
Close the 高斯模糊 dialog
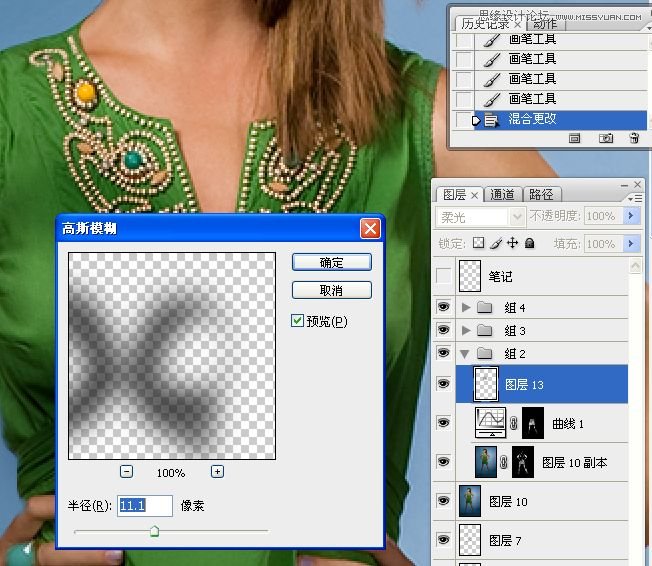point(370,228)
